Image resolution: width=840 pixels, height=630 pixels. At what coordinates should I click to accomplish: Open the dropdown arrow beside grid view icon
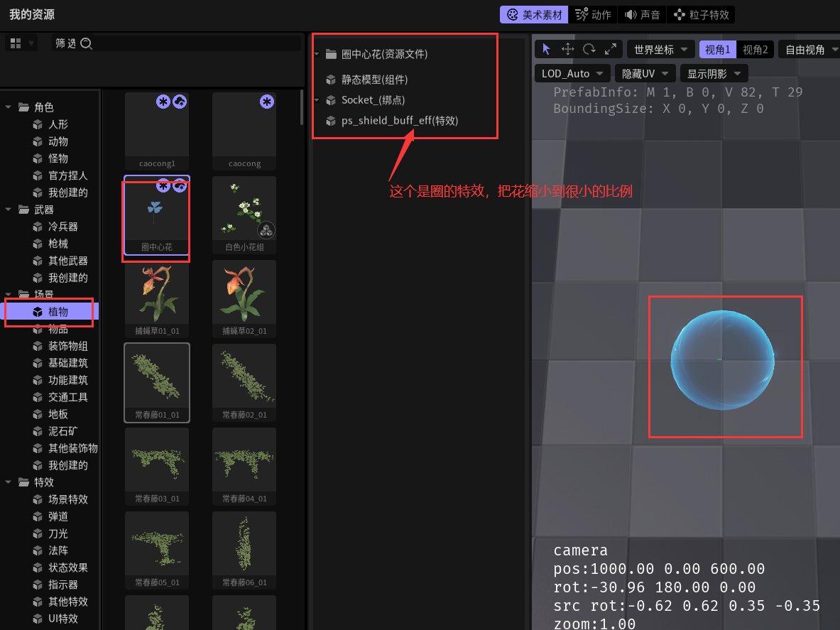[x=31, y=43]
